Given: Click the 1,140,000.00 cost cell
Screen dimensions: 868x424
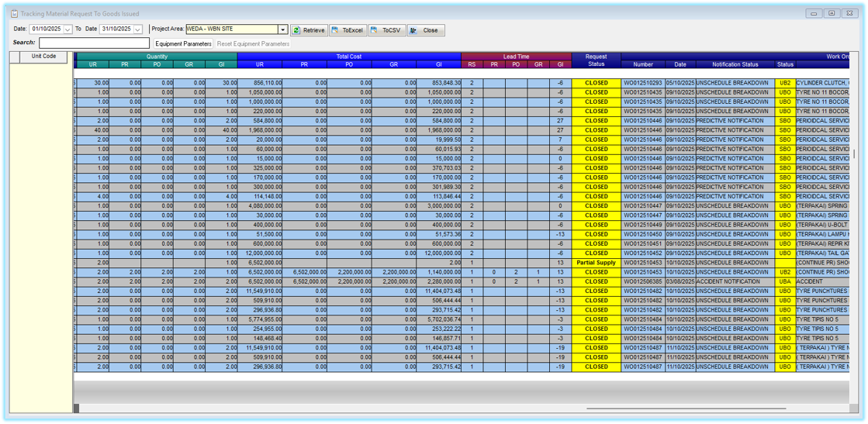Looking at the screenshot, I should (x=439, y=272).
